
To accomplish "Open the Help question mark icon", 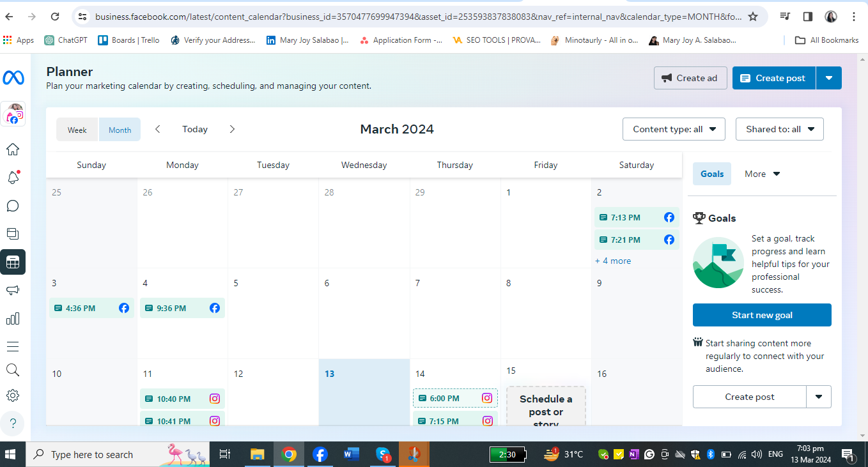I will click(x=13, y=422).
